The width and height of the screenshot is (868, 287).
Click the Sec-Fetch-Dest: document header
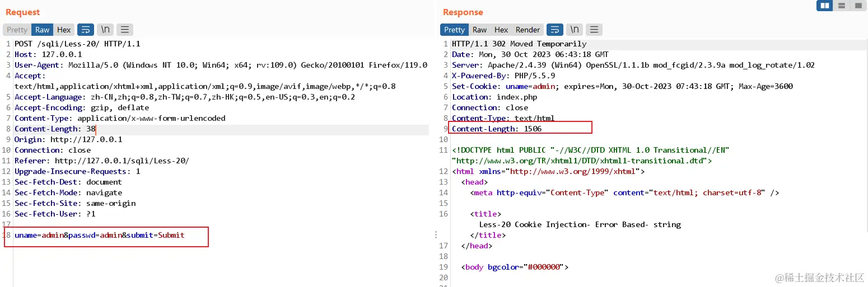pos(68,182)
